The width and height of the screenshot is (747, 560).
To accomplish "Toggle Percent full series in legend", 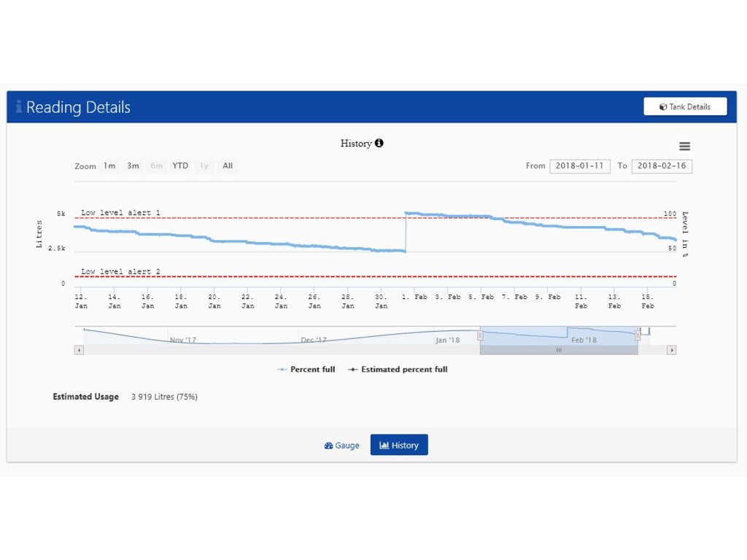I will tap(306, 370).
